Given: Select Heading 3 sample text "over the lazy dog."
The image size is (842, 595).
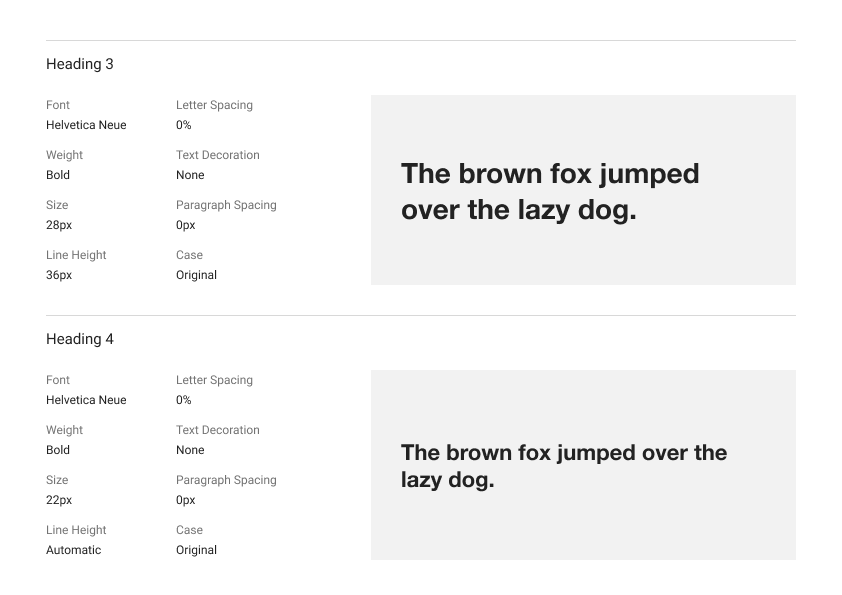Looking at the screenshot, I should (x=518, y=211).
